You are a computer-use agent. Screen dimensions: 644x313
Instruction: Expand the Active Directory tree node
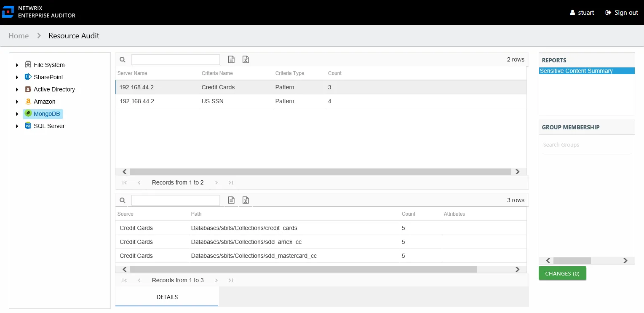(x=17, y=89)
